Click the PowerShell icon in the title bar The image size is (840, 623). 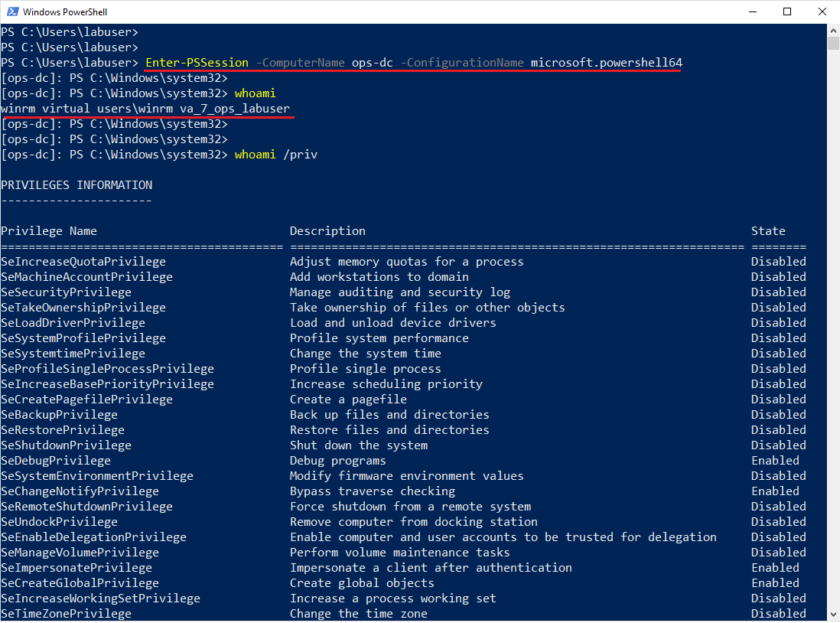pyautogui.click(x=14, y=11)
